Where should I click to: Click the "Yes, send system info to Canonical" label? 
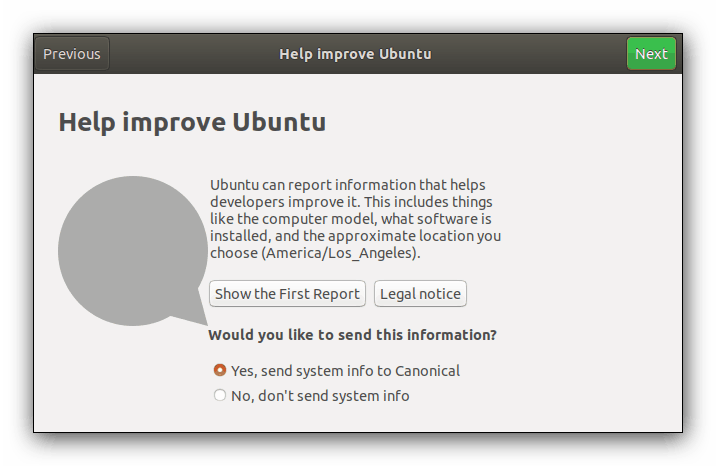pos(345,370)
